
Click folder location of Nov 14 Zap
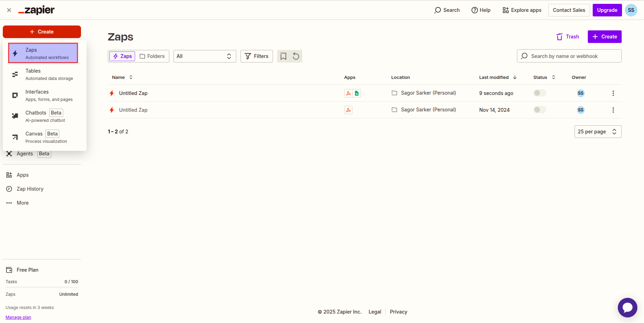(424, 110)
